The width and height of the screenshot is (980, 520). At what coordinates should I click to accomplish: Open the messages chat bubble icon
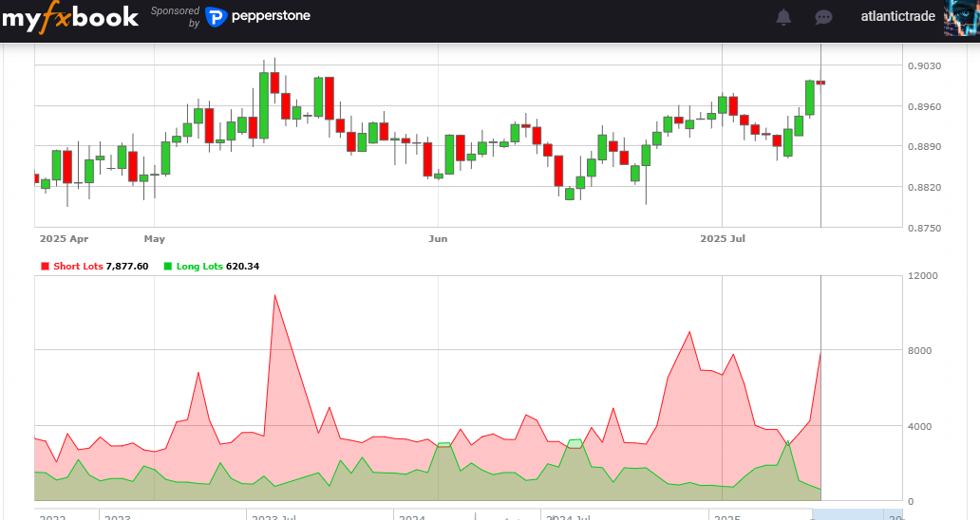pos(823,17)
